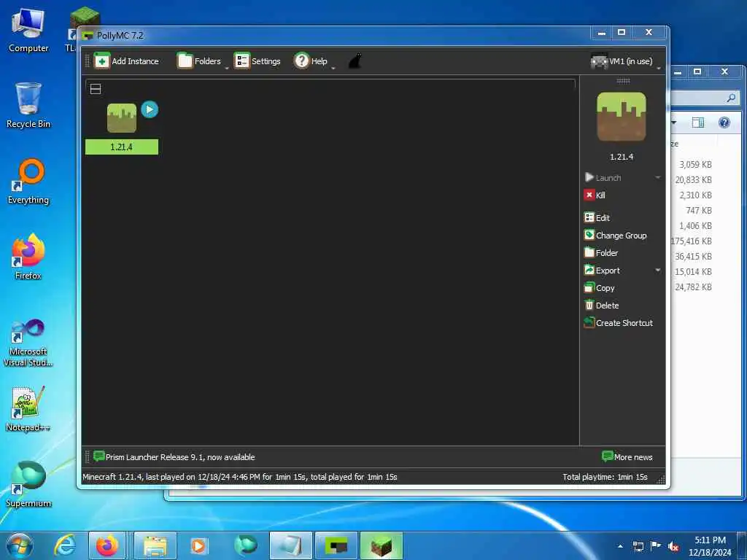This screenshot has height=560, width=747.
Task: Open the media player taskbar icon
Action: (x=198, y=545)
